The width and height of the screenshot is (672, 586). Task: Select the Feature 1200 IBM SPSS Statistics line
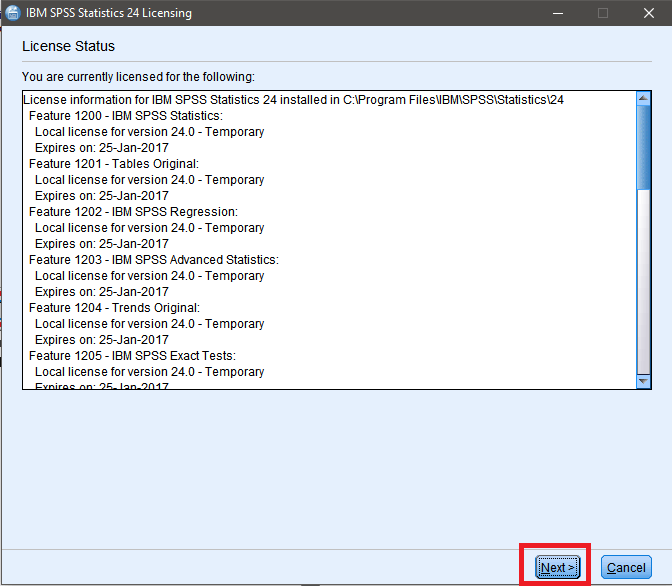click(x=126, y=116)
